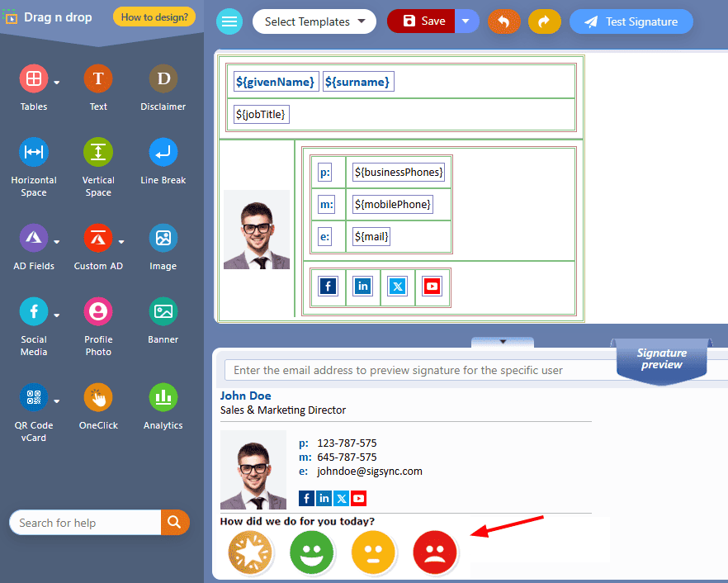The width and height of the screenshot is (728, 583).
Task: Redo the last change
Action: point(545,21)
